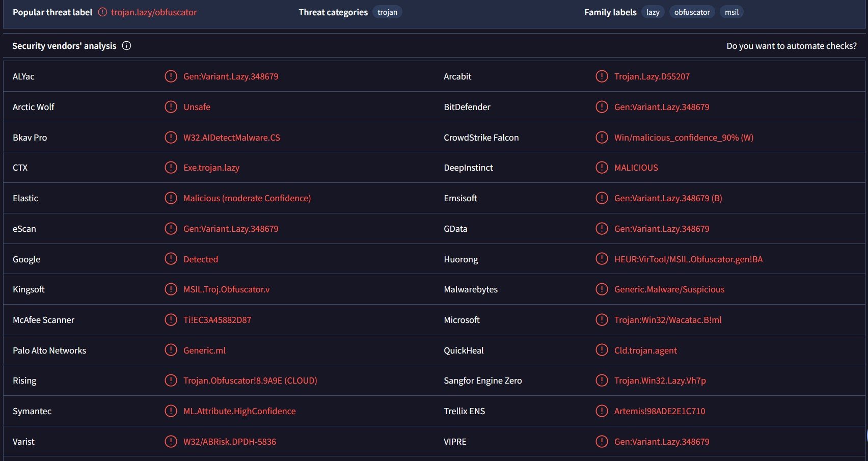This screenshot has height=461, width=868.
Task: Click the Kingsoft detection alert icon
Action: point(171,289)
